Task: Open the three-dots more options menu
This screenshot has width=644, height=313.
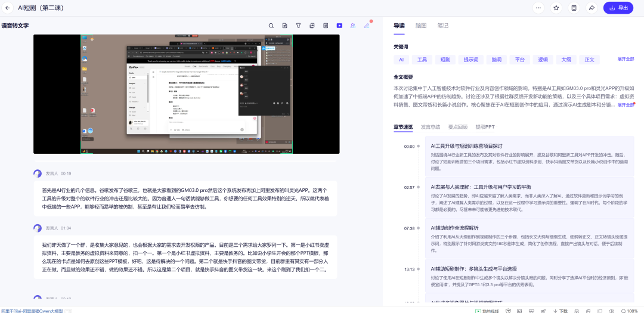Action: tap(538, 8)
